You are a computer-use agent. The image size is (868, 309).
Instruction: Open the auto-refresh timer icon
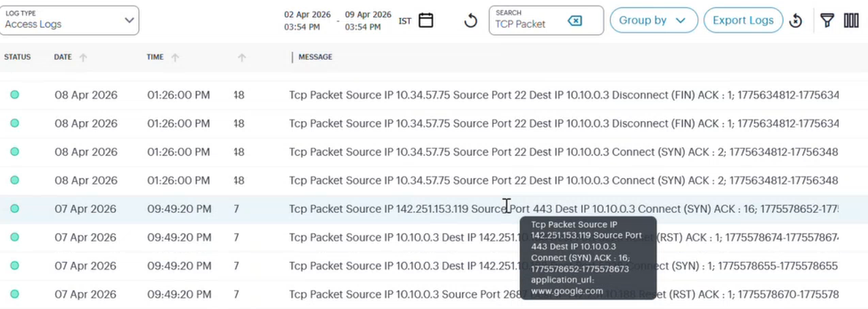[x=796, y=21]
